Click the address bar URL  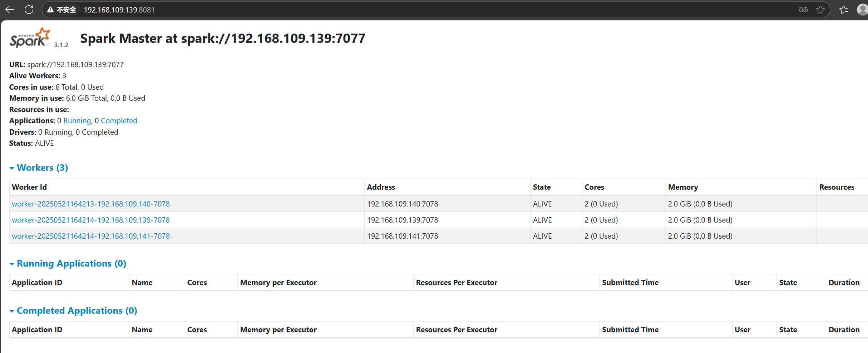[x=119, y=10]
